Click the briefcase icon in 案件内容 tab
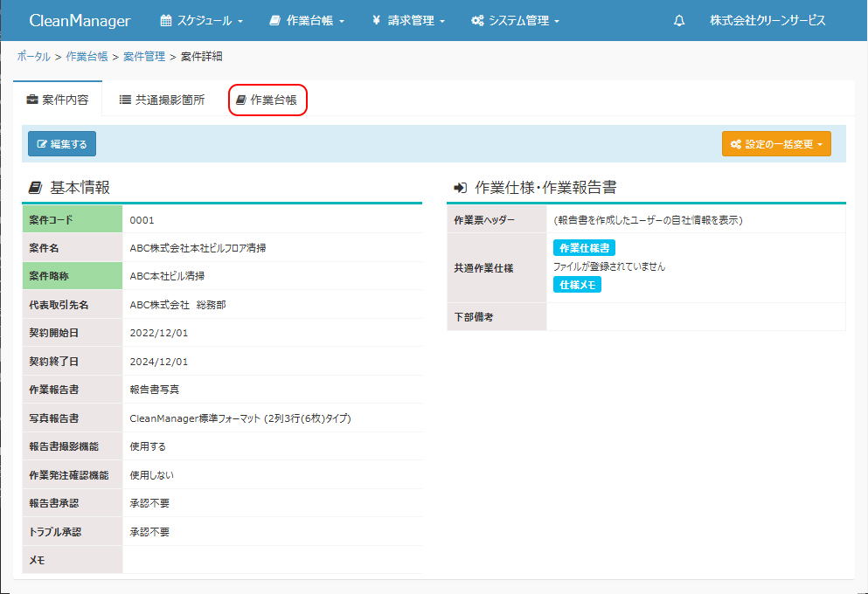The height and width of the screenshot is (594, 868). (x=32, y=100)
